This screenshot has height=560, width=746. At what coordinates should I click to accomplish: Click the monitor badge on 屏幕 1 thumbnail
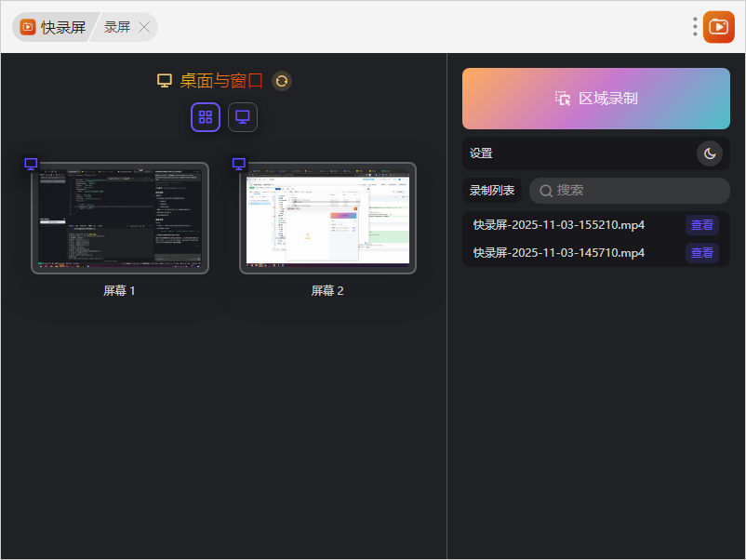tap(31, 164)
